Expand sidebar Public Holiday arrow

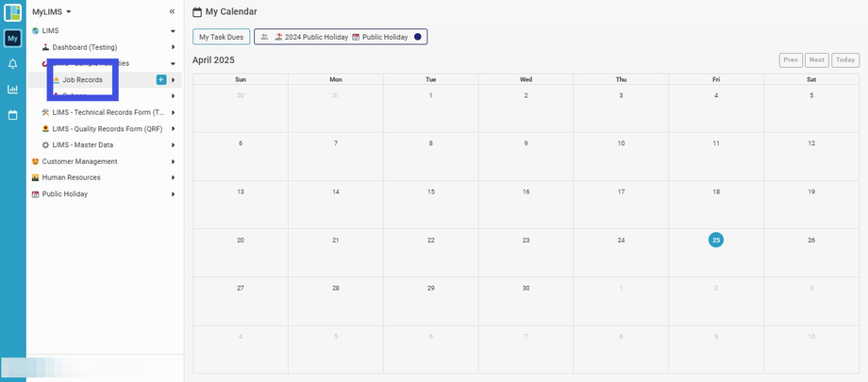(x=173, y=194)
